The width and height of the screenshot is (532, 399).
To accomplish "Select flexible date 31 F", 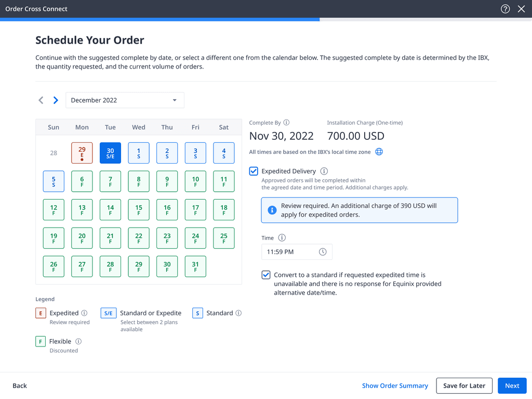I will [x=195, y=267].
